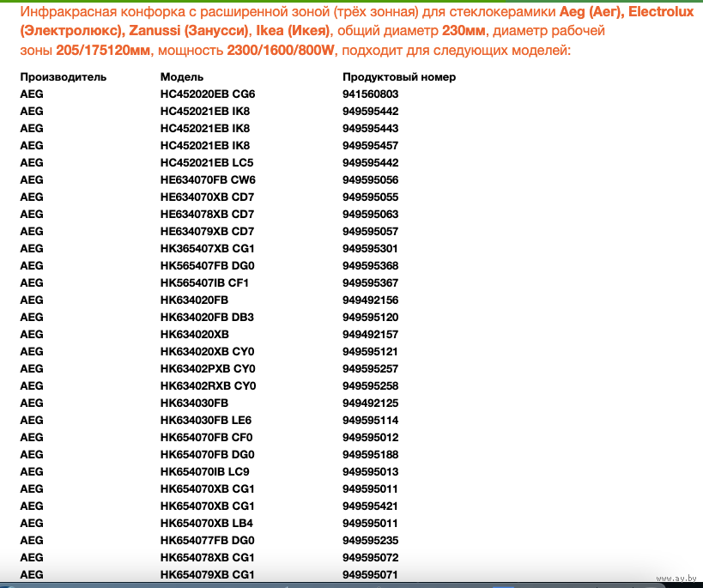This screenshot has height=588, width=703.
Task: Select product number "949595013"
Action: [x=370, y=472]
